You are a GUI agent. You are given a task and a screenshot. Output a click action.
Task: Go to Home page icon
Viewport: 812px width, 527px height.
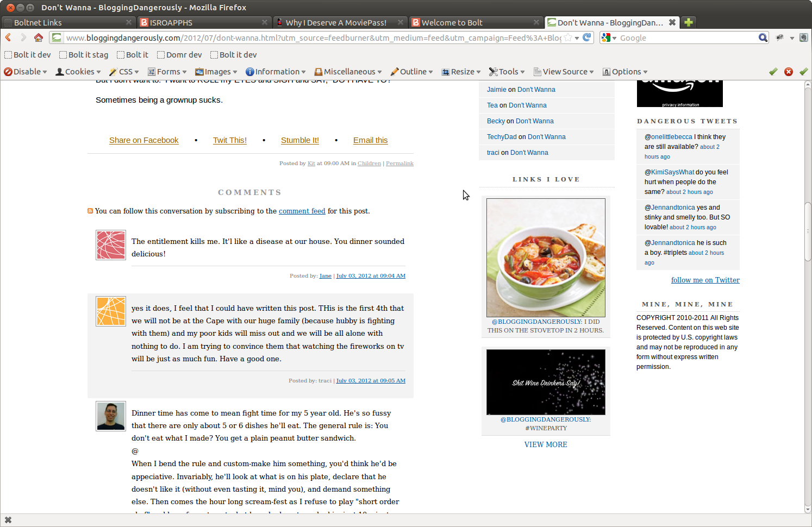point(38,37)
